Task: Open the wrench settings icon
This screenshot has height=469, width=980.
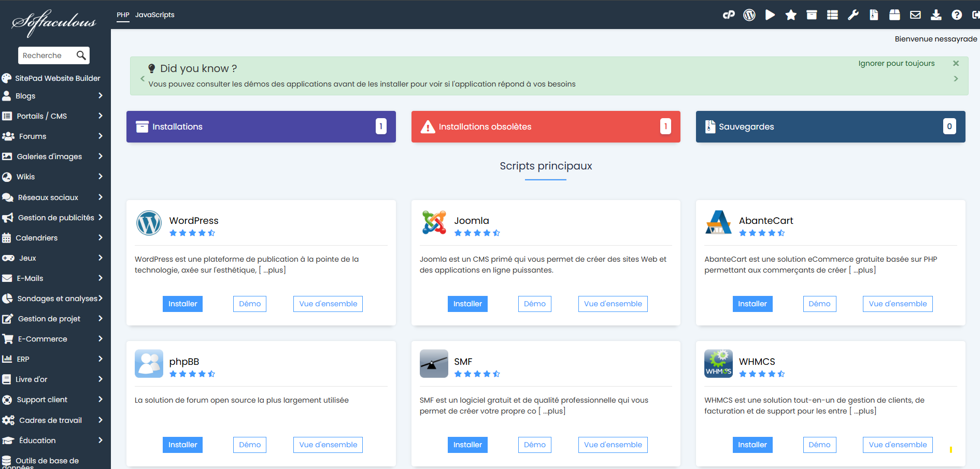Action: [x=853, y=15]
